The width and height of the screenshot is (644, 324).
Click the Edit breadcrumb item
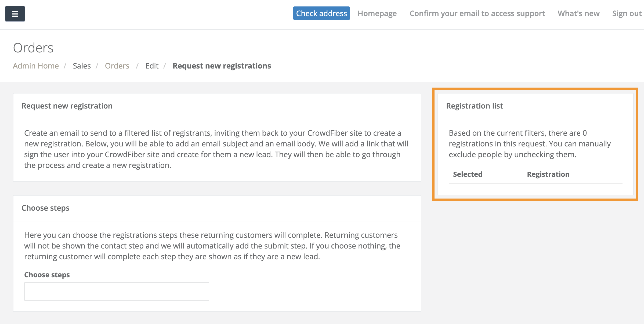click(x=152, y=66)
